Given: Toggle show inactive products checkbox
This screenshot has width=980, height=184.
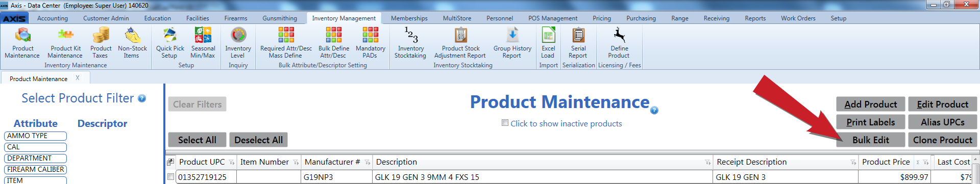Looking at the screenshot, I should click(505, 123).
